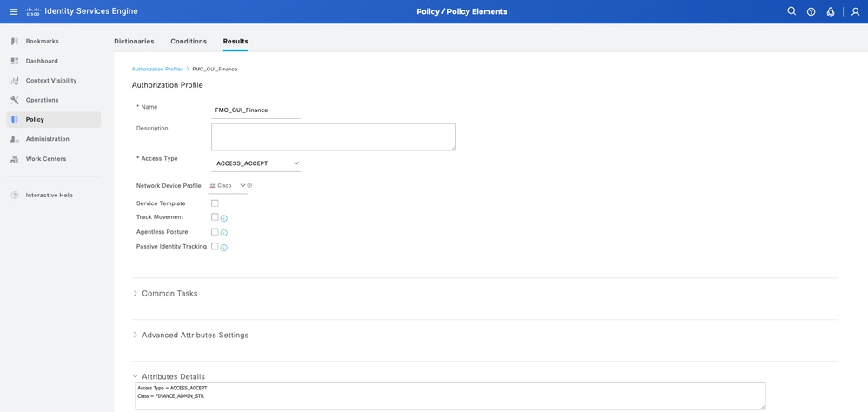This screenshot has width=868, height=412.
Task: Expand Advanced Attributes Settings section
Action: [195, 336]
